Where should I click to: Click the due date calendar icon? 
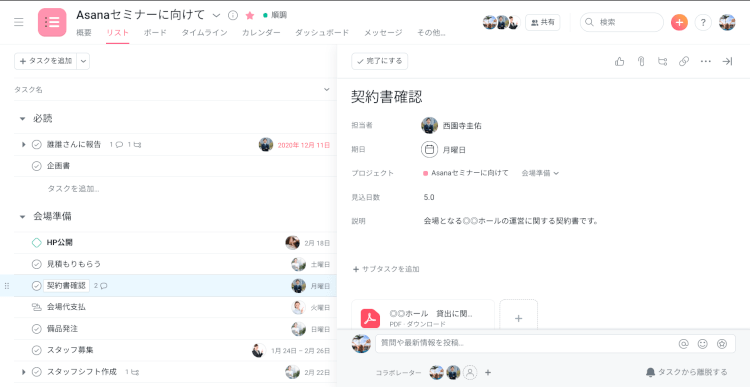tap(430, 150)
